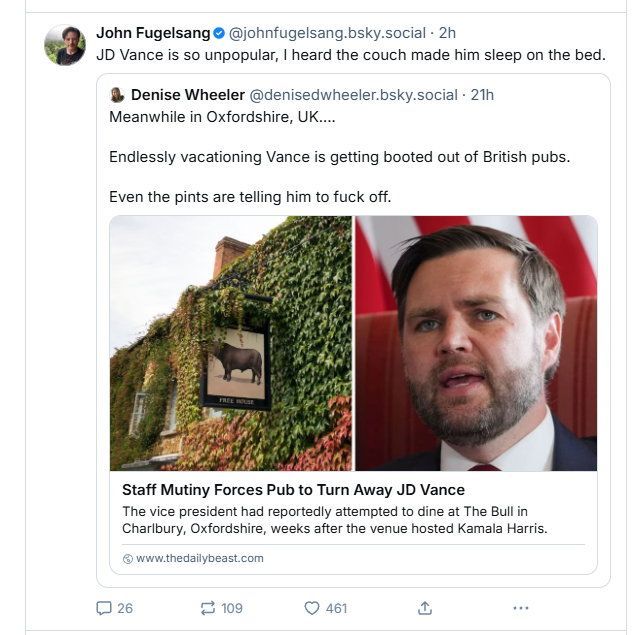The height and width of the screenshot is (635, 637).
Task: Click the 2h post timestamp
Action: [447, 33]
